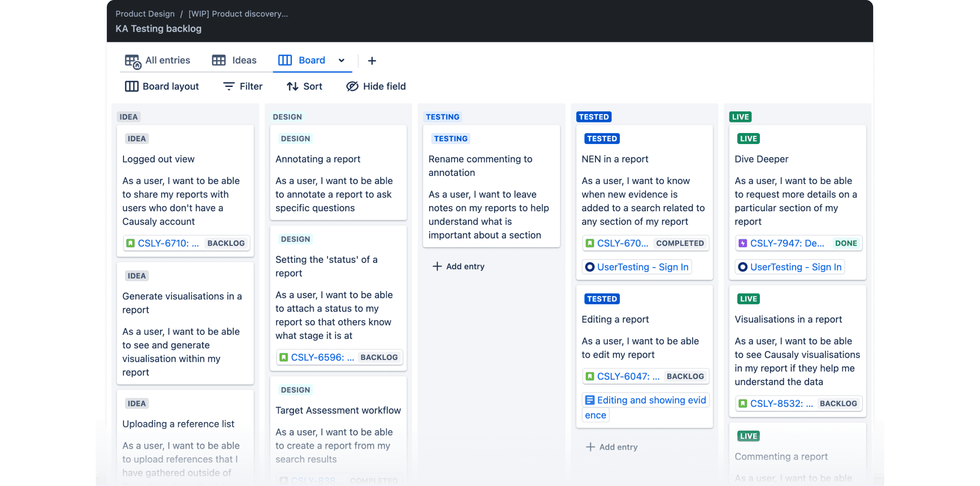Open the Filter icon

229,86
